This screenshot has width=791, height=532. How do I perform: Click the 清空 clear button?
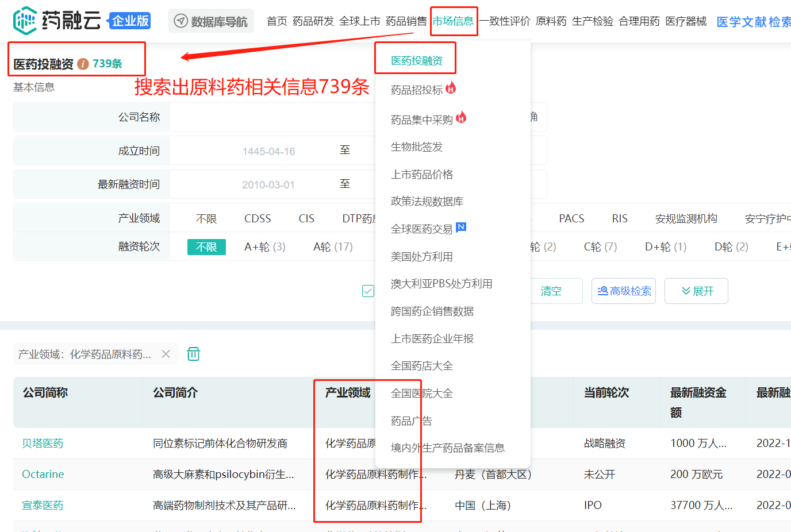551,291
